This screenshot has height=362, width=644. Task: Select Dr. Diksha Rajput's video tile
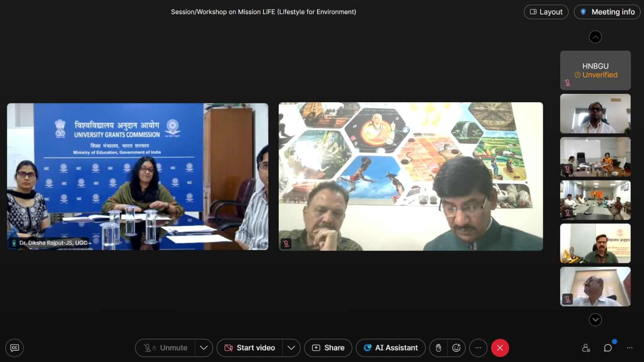tap(137, 176)
